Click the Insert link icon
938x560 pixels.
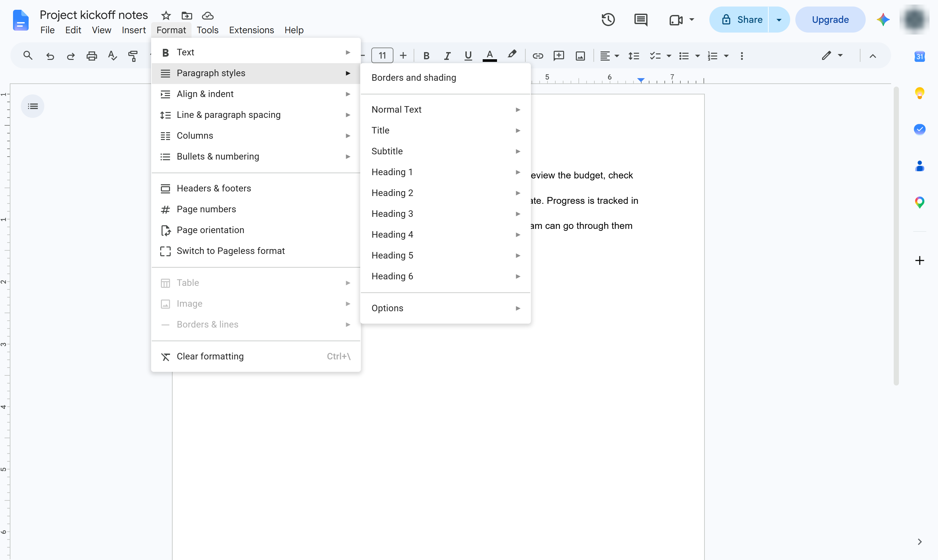[537, 56]
